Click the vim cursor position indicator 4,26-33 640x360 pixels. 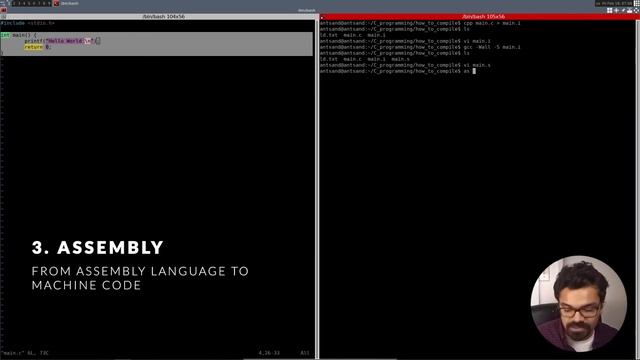pyautogui.click(x=269, y=353)
